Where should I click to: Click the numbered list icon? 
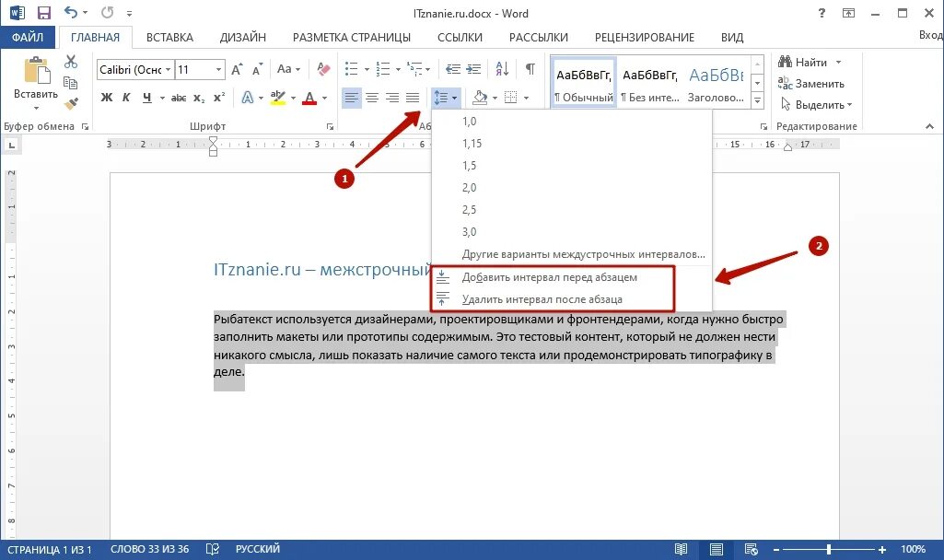[x=383, y=69]
